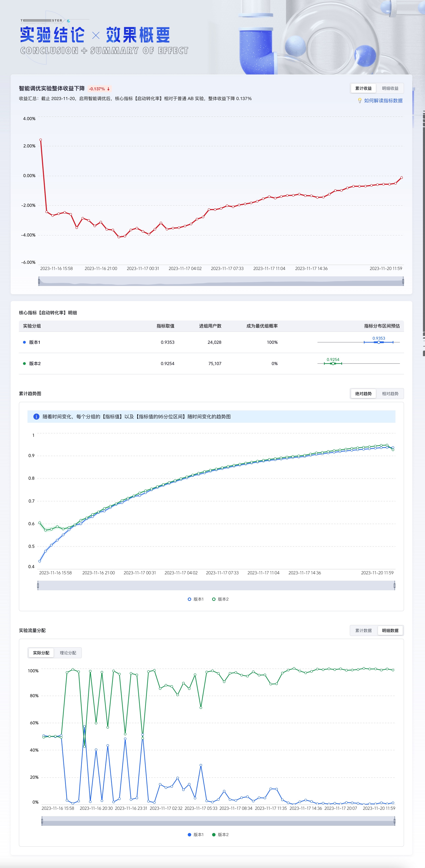Click last data point of red revenue line
425x868 pixels.
point(401,178)
